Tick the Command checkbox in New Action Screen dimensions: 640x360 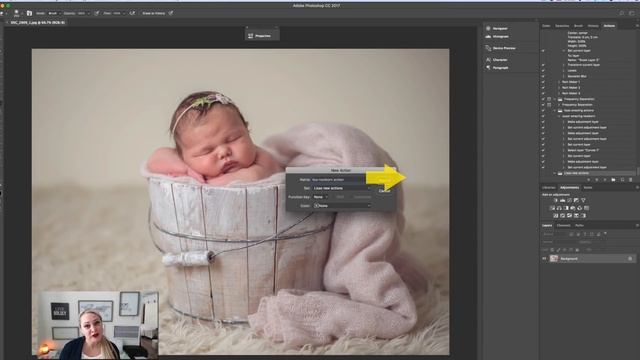click(350, 197)
